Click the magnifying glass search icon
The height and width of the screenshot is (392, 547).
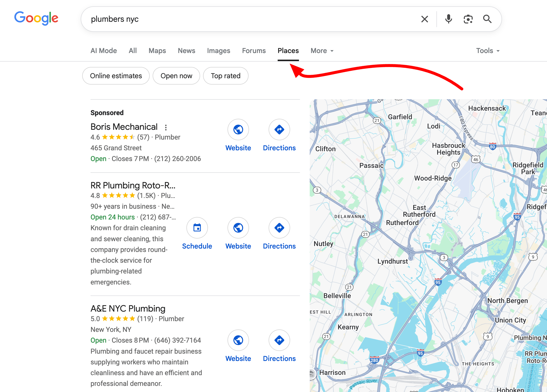[x=487, y=19]
